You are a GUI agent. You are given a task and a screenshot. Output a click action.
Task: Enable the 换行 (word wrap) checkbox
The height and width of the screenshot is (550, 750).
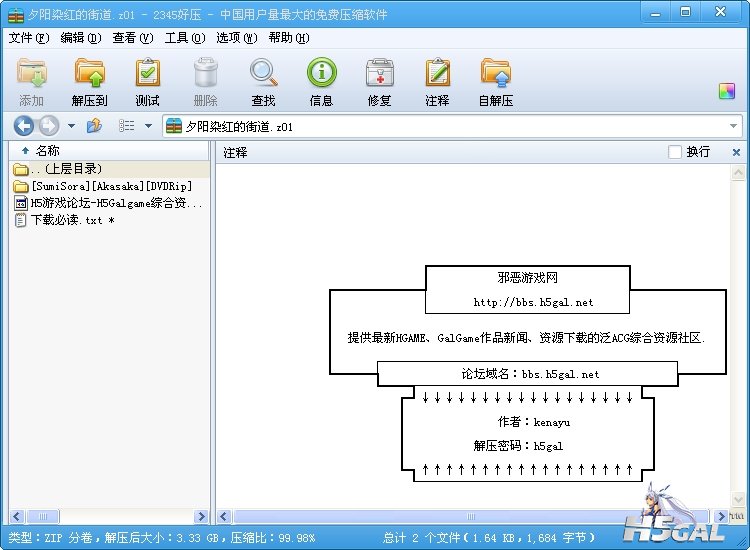675,152
